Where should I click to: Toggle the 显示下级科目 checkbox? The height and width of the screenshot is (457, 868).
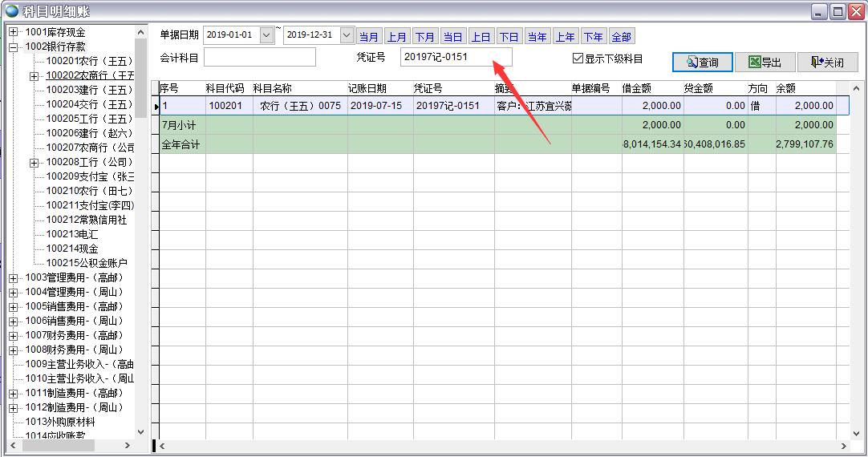[x=578, y=59]
